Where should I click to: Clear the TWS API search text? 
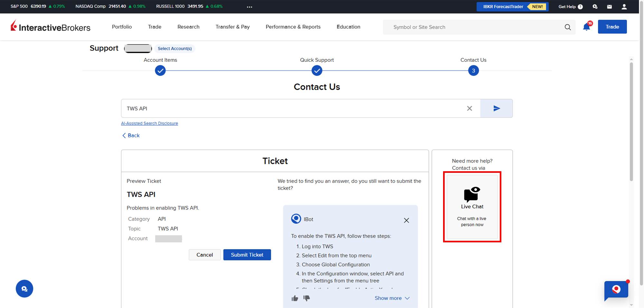point(469,108)
